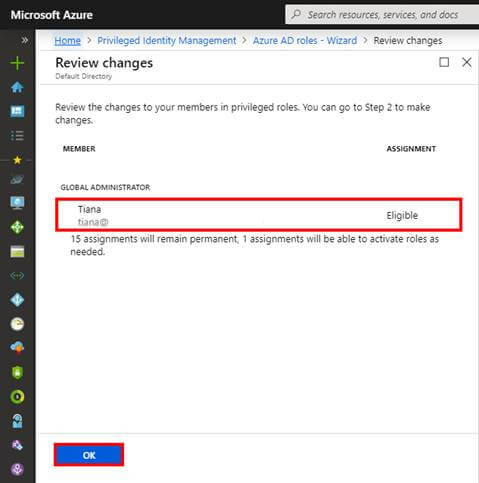Open the blue diamond Azure Active Directory icon

(x=17, y=299)
